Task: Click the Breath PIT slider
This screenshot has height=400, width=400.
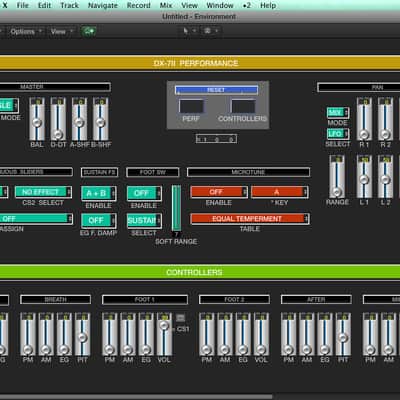Action: (x=82, y=334)
